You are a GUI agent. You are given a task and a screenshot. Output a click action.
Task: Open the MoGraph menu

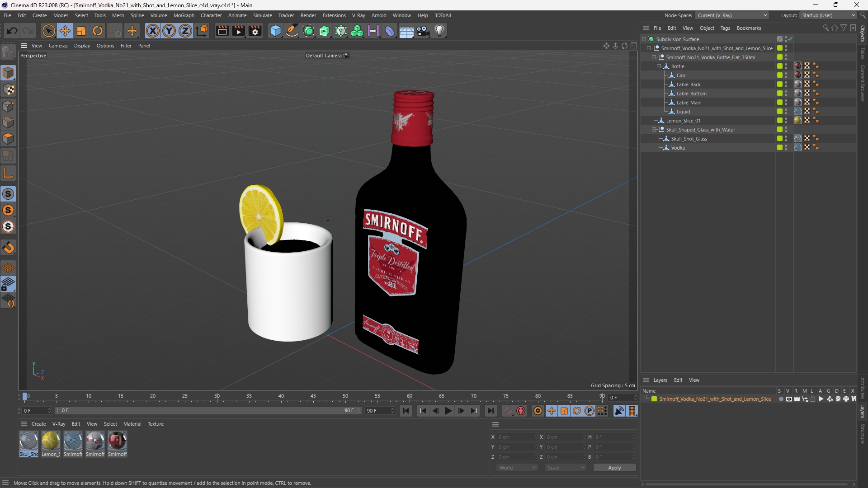(184, 15)
